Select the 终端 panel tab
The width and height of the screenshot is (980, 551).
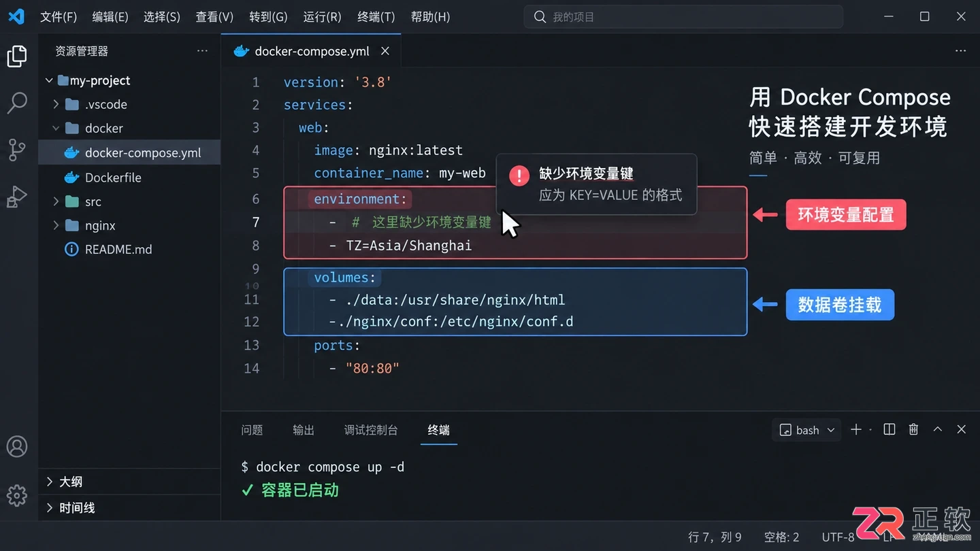point(439,430)
